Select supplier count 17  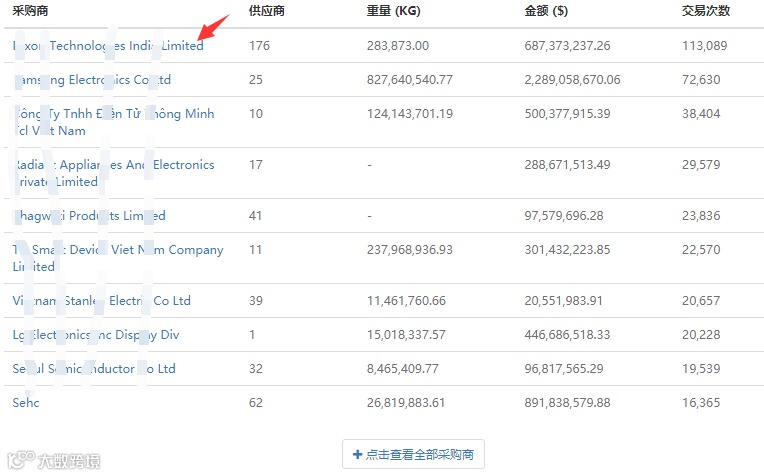tap(256, 165)
